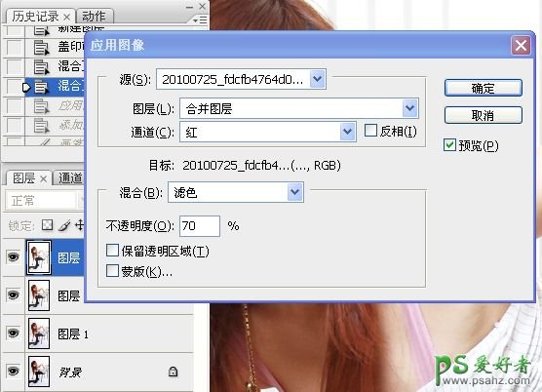
Task: Close the 图层 panel tab x icon
Action: [43, 178]
